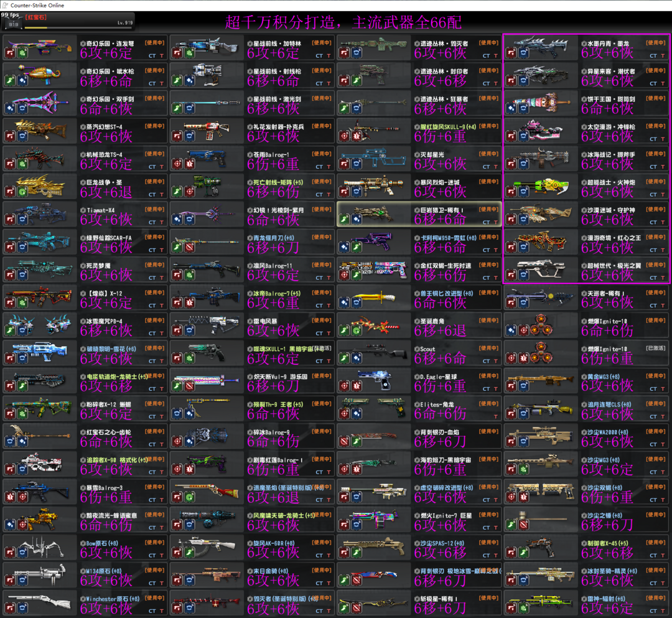Click the 雷电风暴 weapon name

tap(265, 321)
